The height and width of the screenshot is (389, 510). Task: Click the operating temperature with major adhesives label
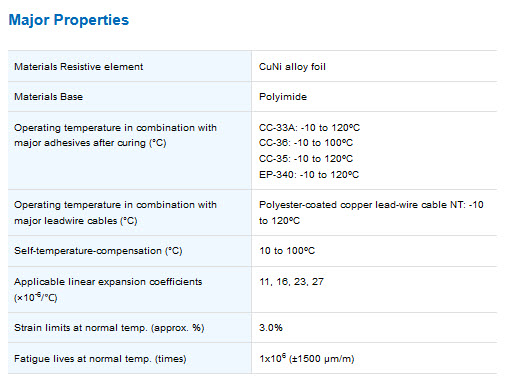coord(115,135)
